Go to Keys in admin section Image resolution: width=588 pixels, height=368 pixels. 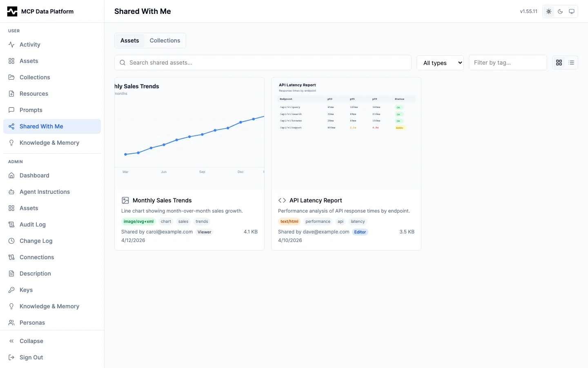(26, 290)
